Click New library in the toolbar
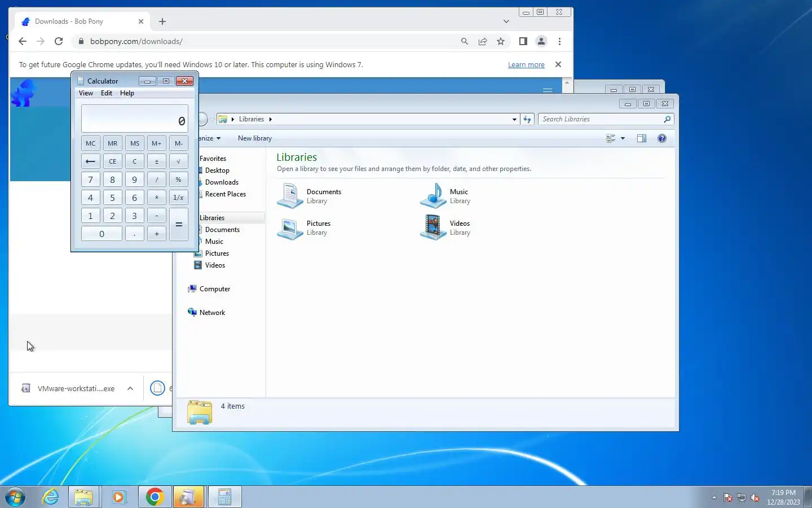 click(255, 138)
